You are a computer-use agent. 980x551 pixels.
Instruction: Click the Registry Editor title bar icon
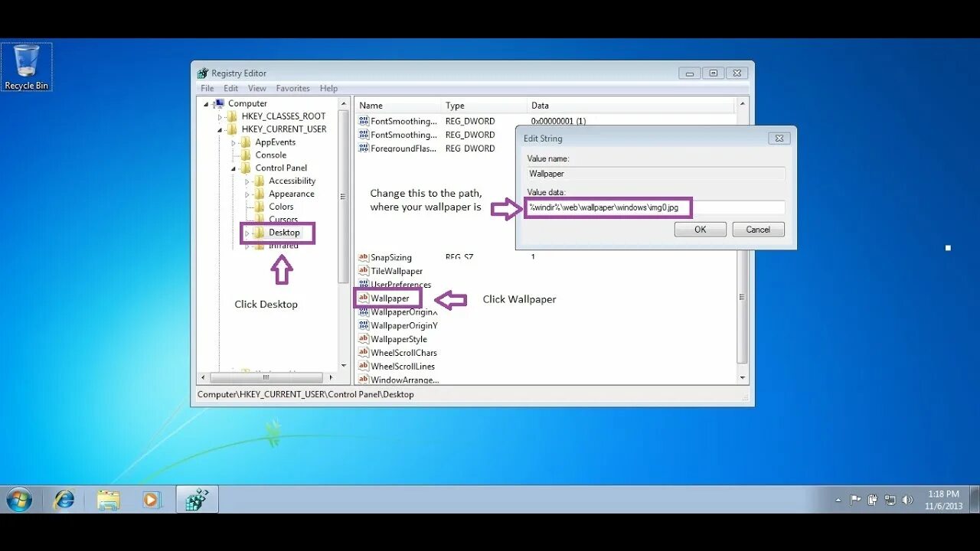pyautogui.click(x=203, y=73)
